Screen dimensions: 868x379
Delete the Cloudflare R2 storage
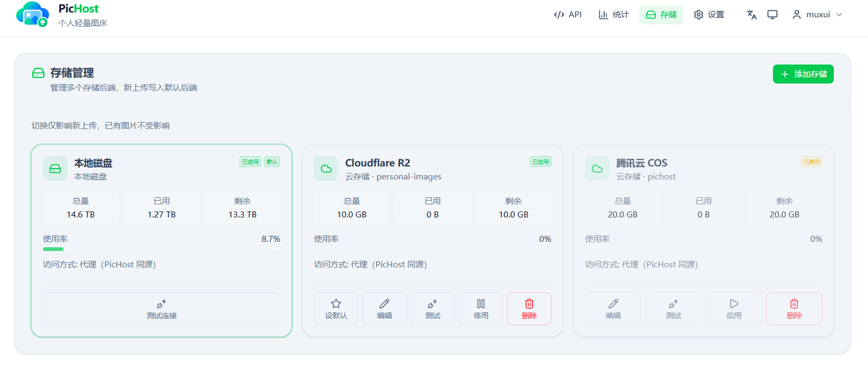pos(529,309)
